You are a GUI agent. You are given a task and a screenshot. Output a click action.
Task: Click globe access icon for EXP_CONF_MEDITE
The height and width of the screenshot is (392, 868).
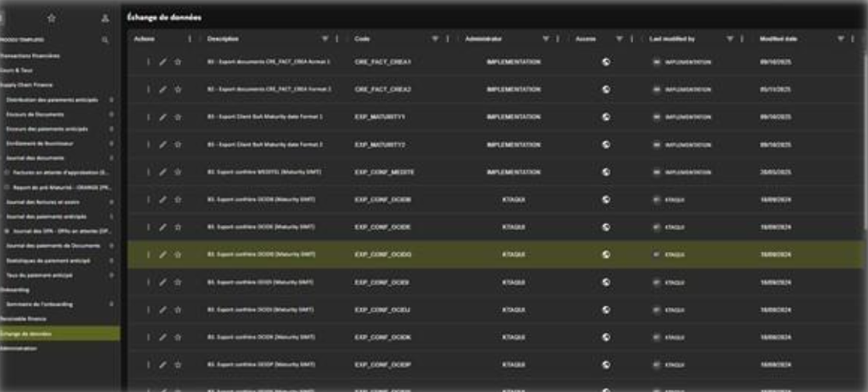pyautogui.click(x=605, y=172)
